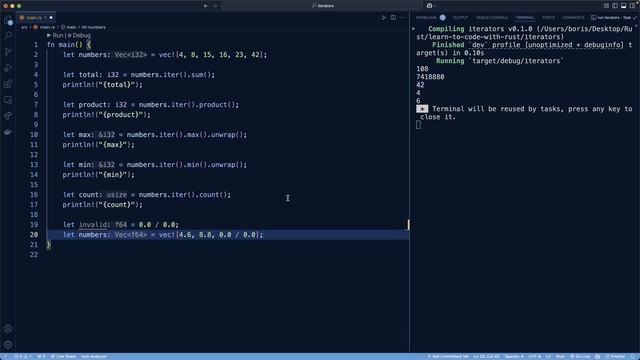The height and width of the screenshot is (360, 640).
Task: Click the Debug code lens above main
Action: pos(79,36)
